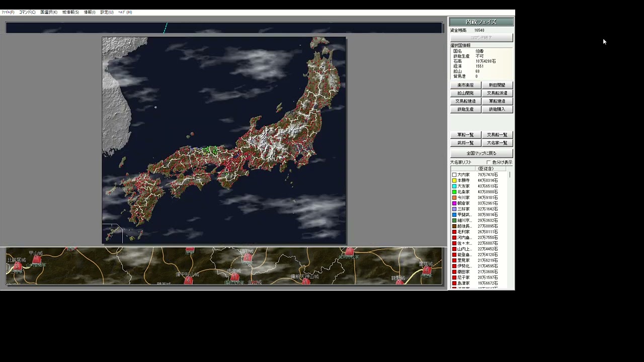
Task: Select 里見家 in the daimyo list
Action: coord(463,260)
